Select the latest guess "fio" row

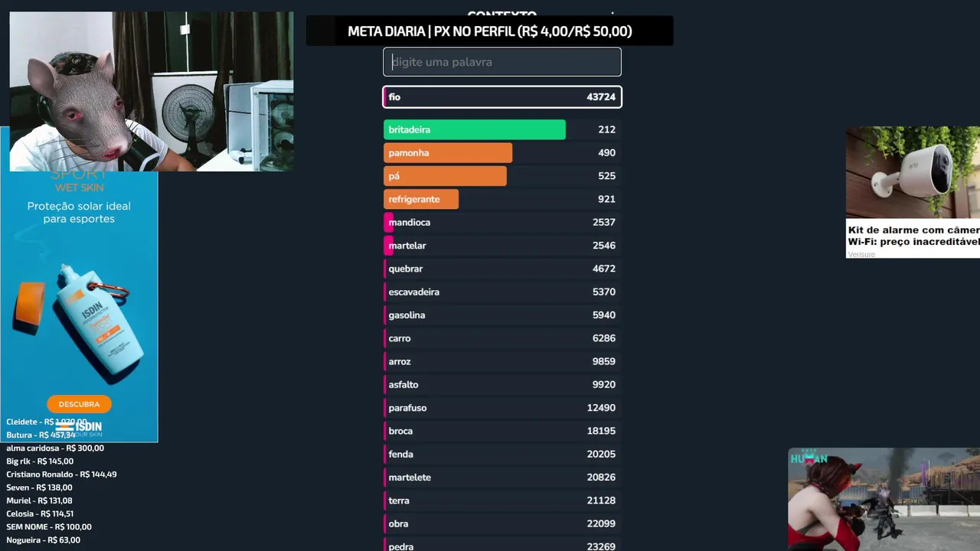point(501,97)
